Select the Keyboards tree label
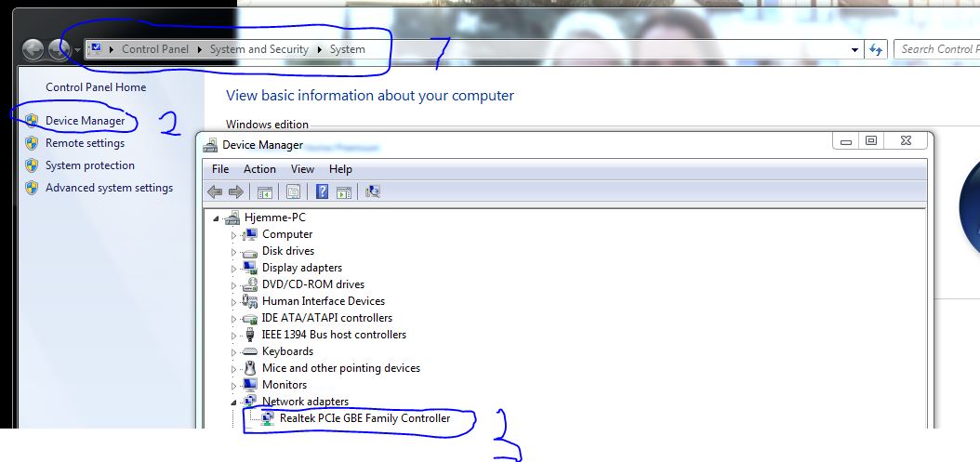Viewport: 980px width, 462px height. [287, 351]
